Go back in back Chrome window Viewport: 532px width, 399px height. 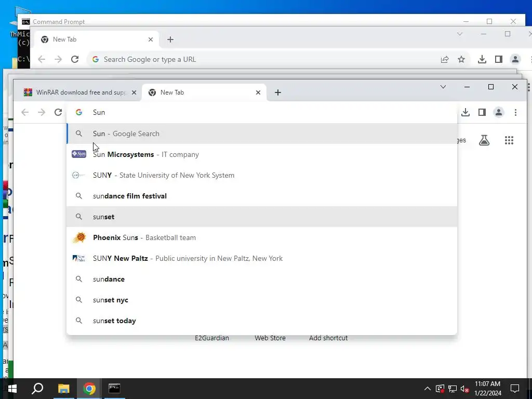42,59
